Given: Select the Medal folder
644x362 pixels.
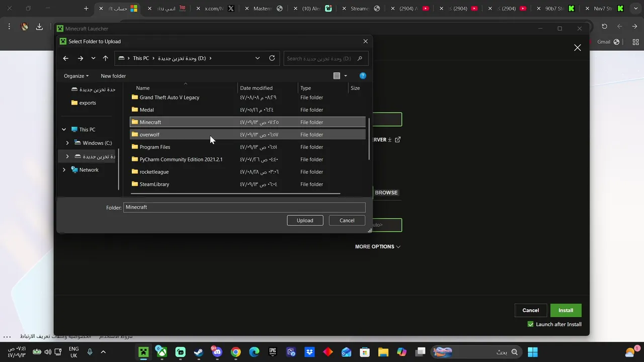Looking at the screenshot, I should click(248, 110).
